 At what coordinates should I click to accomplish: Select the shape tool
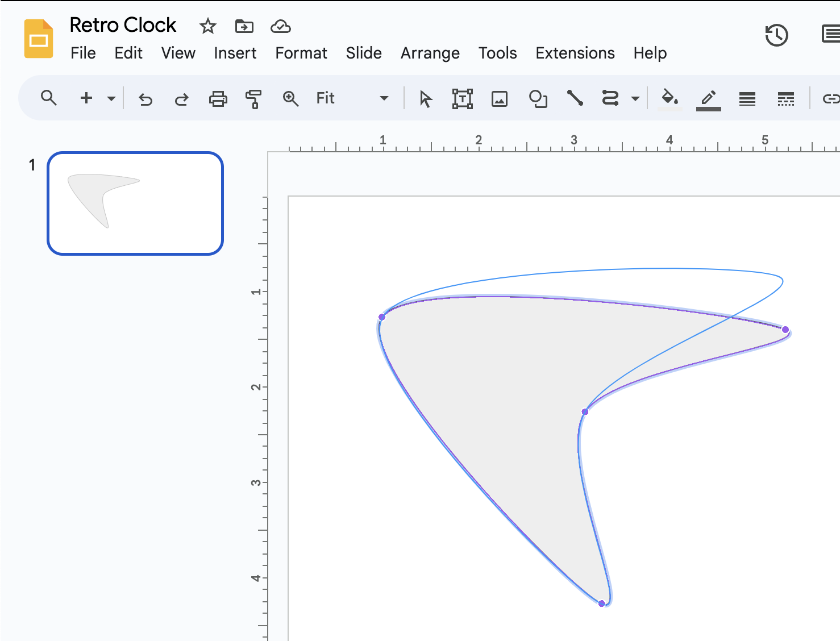538,98
